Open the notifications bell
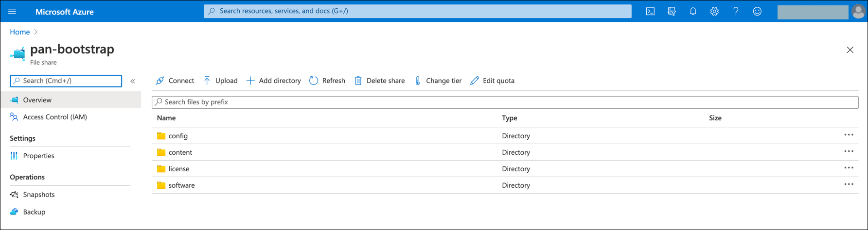 [693, 12]
